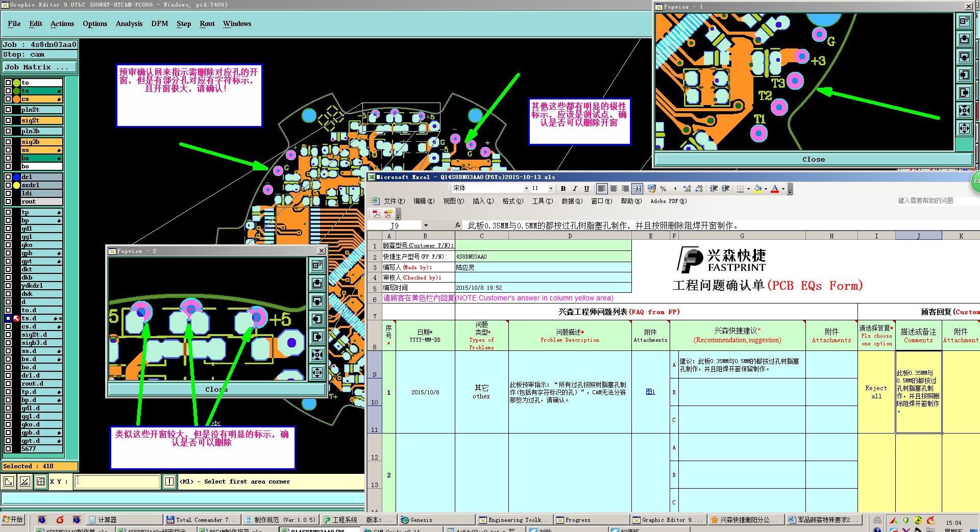Open the Analysis menu
Viewport: 980px width, 532px height.
pos(129,23)
